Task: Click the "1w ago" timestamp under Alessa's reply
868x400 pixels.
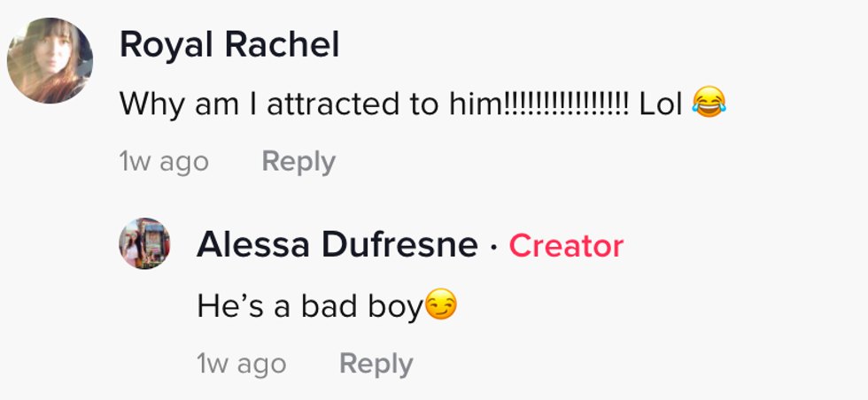Action: point(241,364)
